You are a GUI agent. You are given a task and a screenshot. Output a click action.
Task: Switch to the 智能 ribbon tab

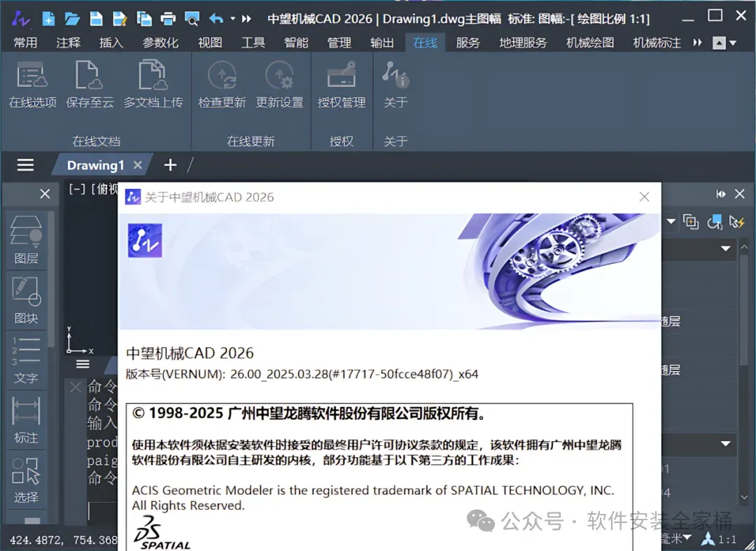point(296,43)
